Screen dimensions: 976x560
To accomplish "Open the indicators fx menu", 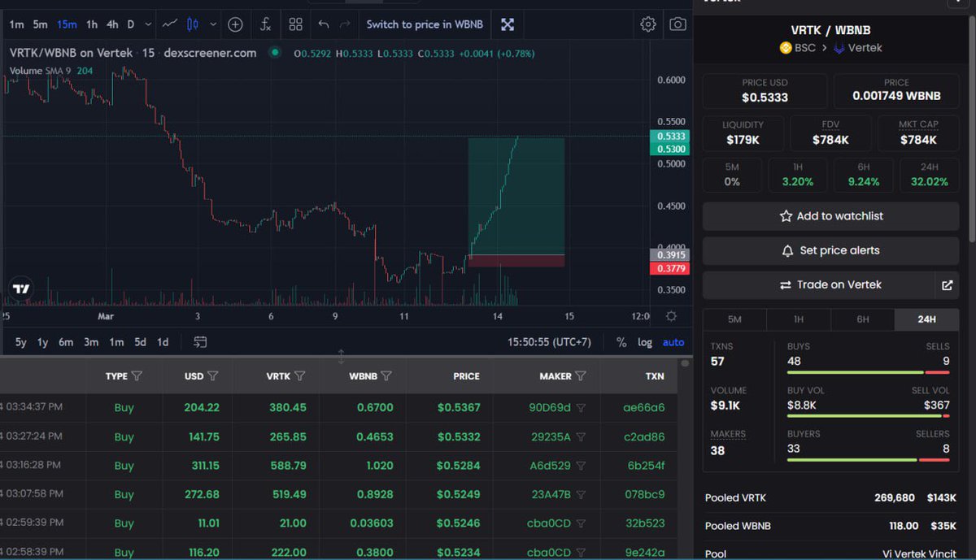I will [265, 24].
